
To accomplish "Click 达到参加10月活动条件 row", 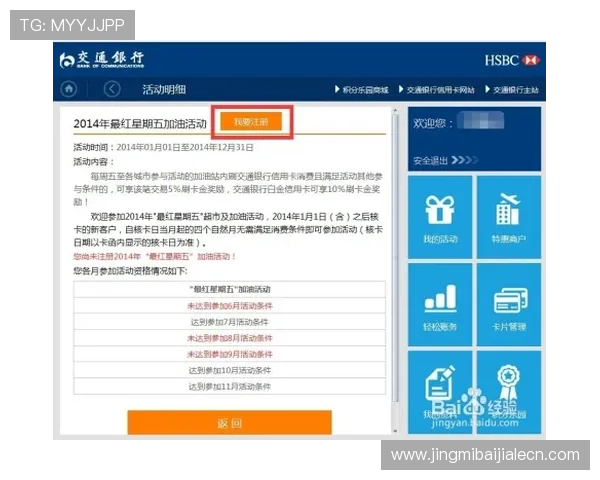I will 230,370.
